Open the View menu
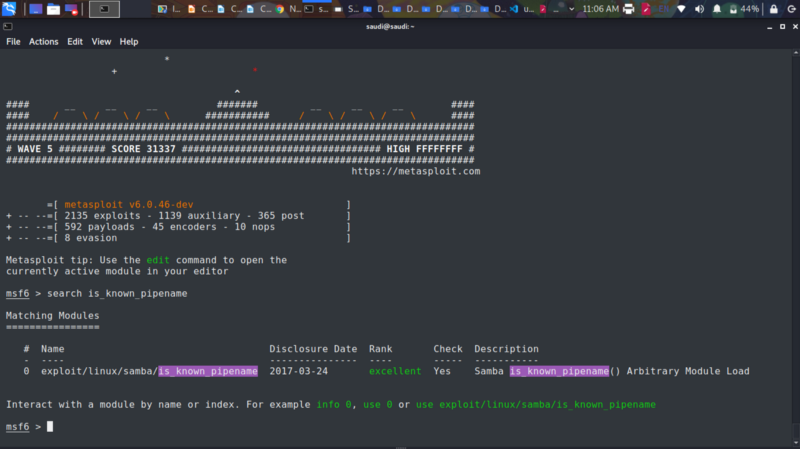Image resolution: width=800 pixels, height=449 pixels. (101, 42)
